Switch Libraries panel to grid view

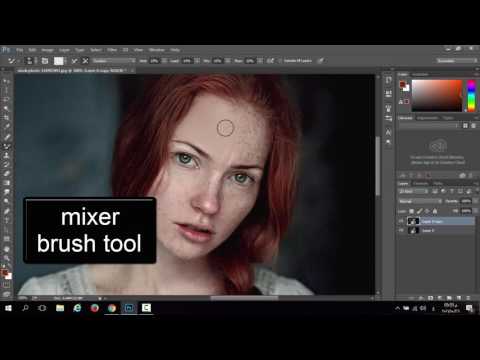coord(465,125)
